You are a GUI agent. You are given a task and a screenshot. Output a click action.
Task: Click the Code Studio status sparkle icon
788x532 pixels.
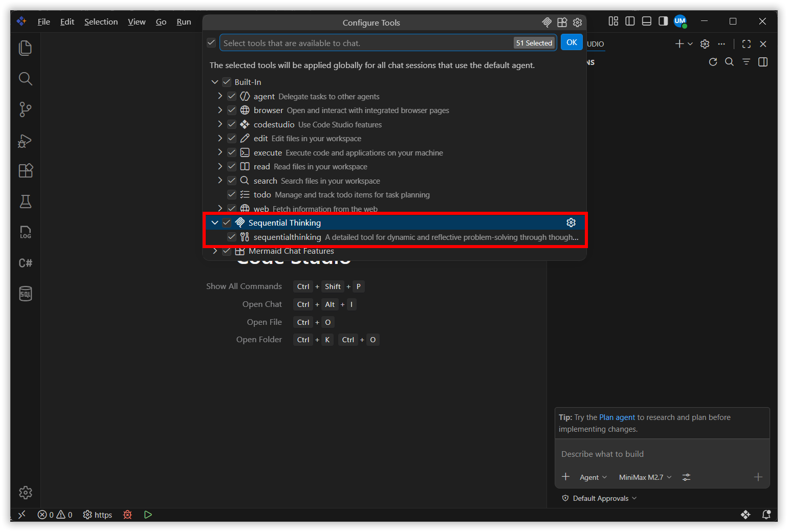[x=746, y=515]
